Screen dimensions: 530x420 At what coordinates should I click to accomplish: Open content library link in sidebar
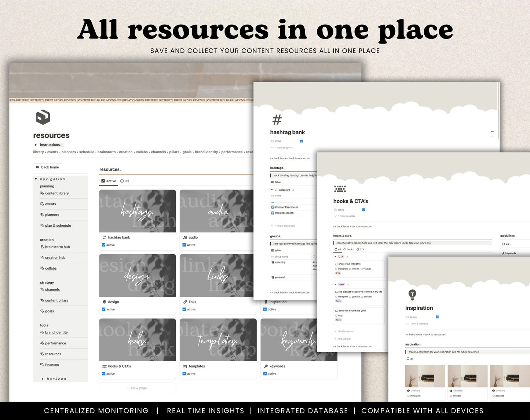pyautogui.click(x=57, y=193)
